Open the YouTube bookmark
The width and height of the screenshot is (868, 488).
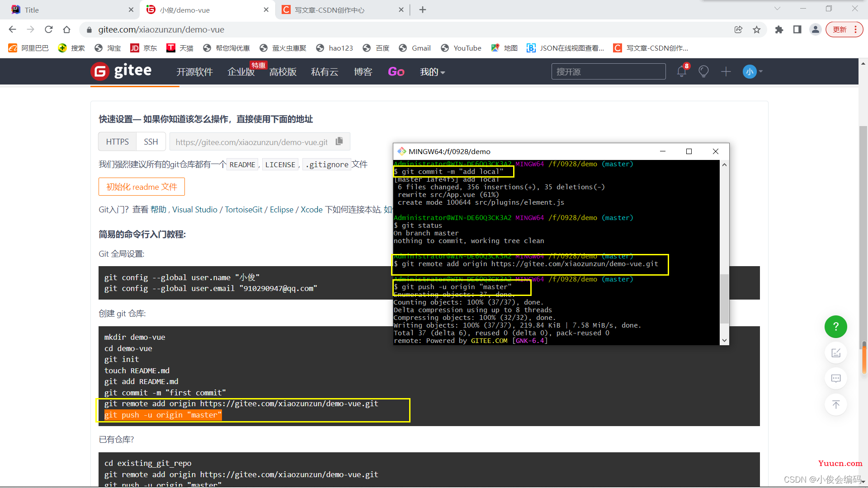point(461,48)
